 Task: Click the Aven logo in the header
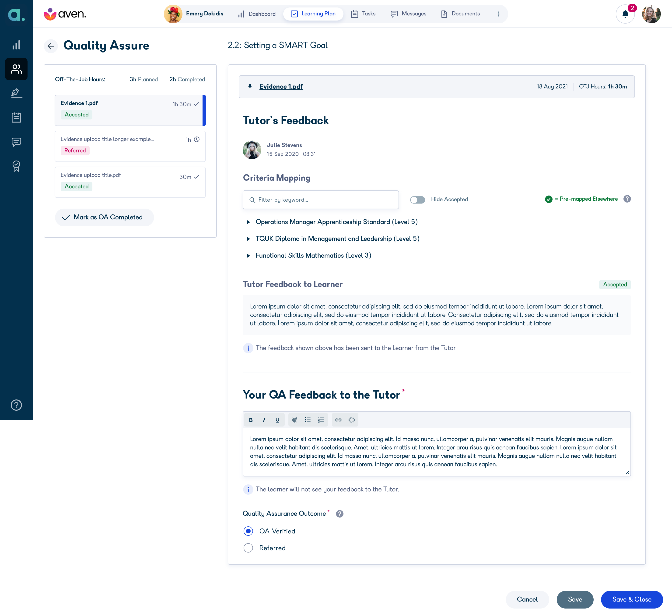coord(65,14)
